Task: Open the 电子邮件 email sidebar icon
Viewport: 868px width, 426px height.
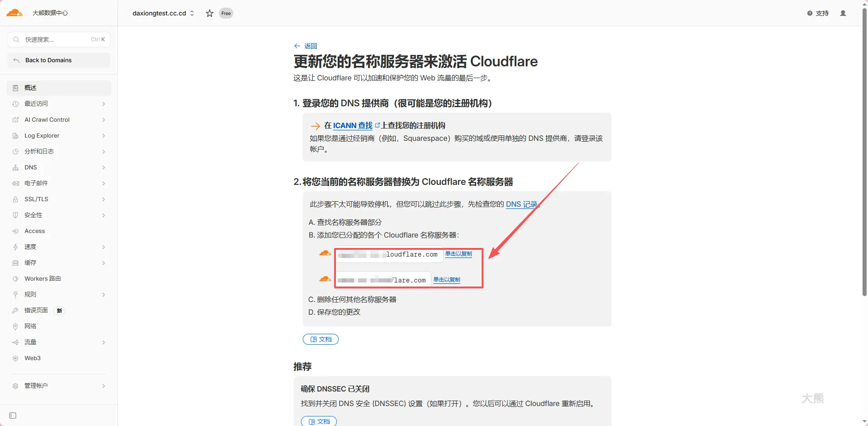Action: pyautogui.click(x=15, y=183)
